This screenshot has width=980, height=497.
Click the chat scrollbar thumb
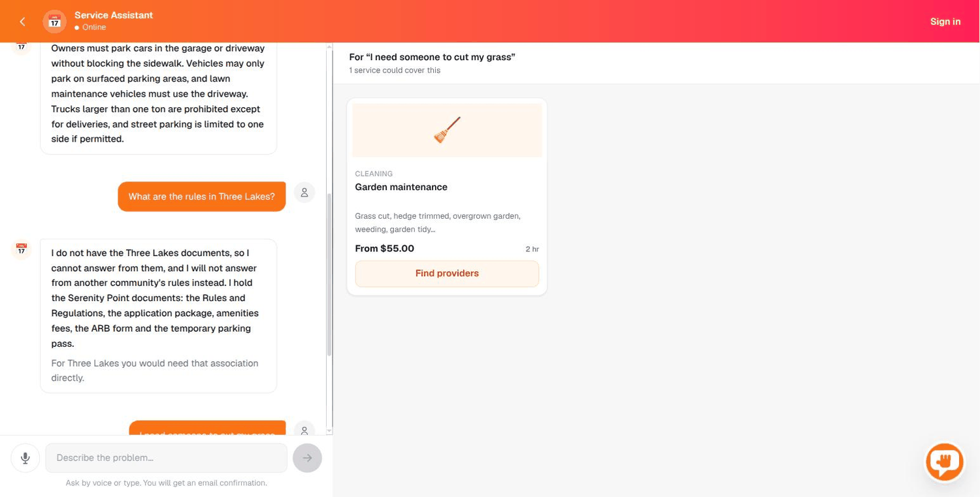click(x=329, y=274)
